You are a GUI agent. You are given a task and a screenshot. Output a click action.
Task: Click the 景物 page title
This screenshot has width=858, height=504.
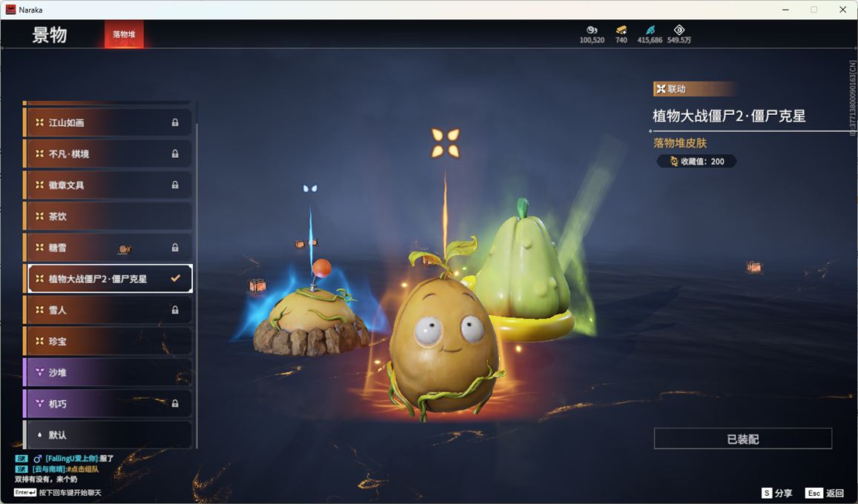click(x=49, y=35)
